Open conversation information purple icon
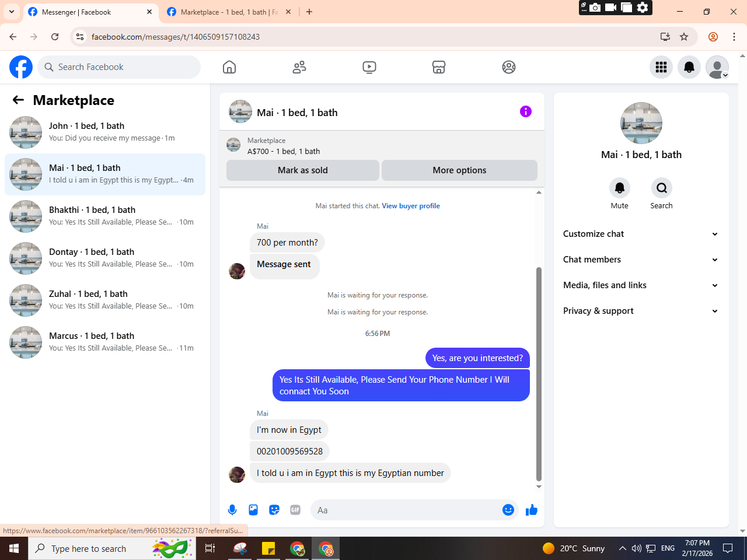The height and width of the screenshot is (560, 747). (526, 111)
